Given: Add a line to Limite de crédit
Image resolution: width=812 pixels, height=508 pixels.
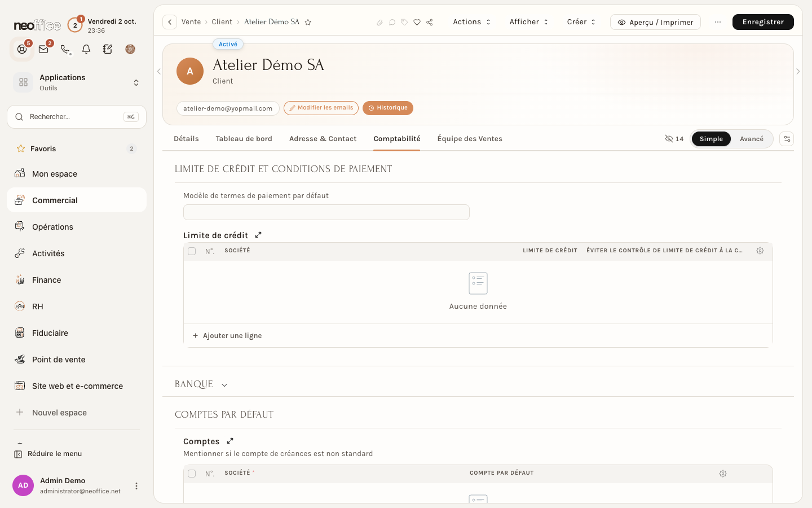Looking at the screenshot, I should (227, 336).
